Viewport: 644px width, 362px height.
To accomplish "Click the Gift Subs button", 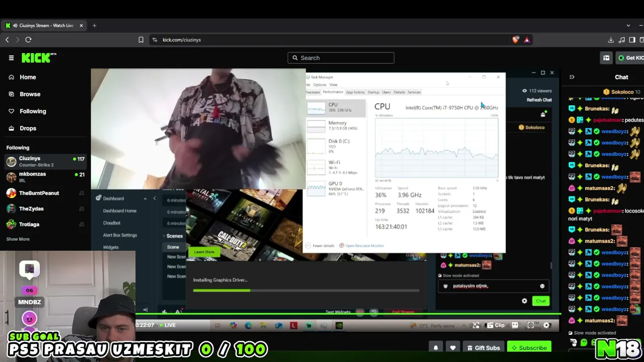I will [x=483, y=347].
